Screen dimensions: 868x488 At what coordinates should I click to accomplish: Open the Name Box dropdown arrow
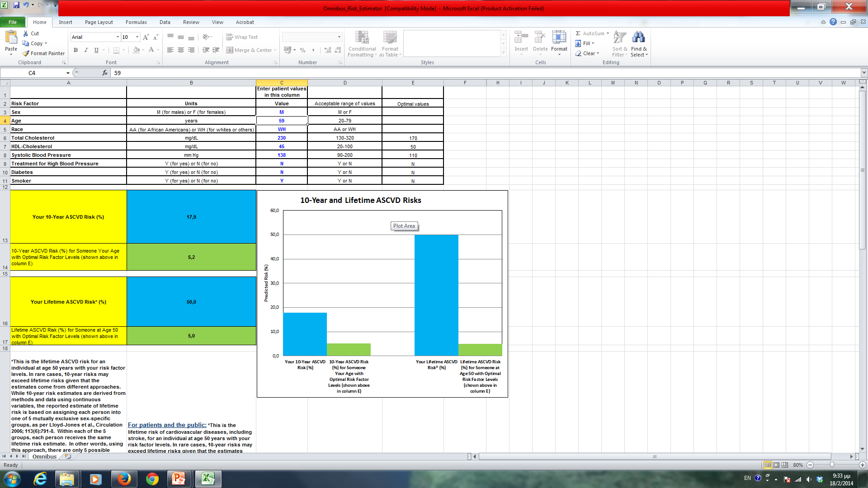[68, 73]
